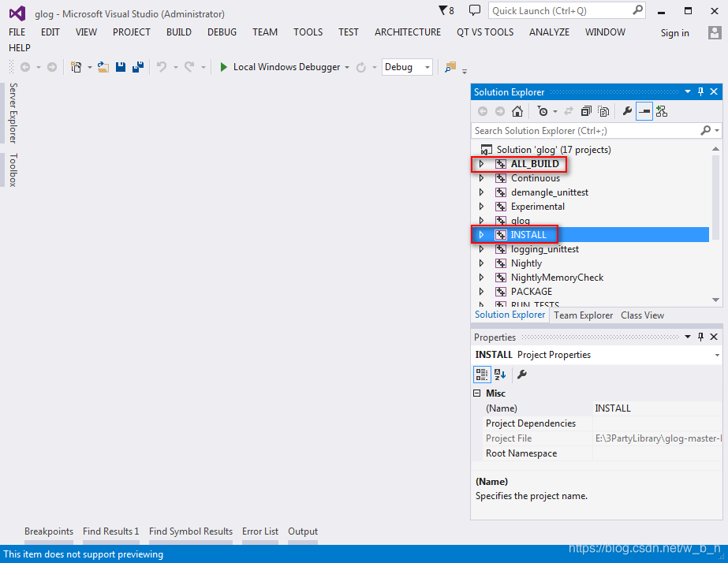The height and width of the screenshot is (563, 728).
Task: Expand the ALL_BUILD project node
Action: pos(481,164)
